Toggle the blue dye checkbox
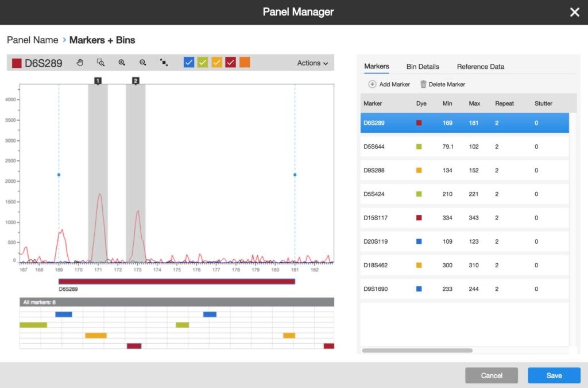This screenshot has width=588, height=388. [x=189, y=63]
